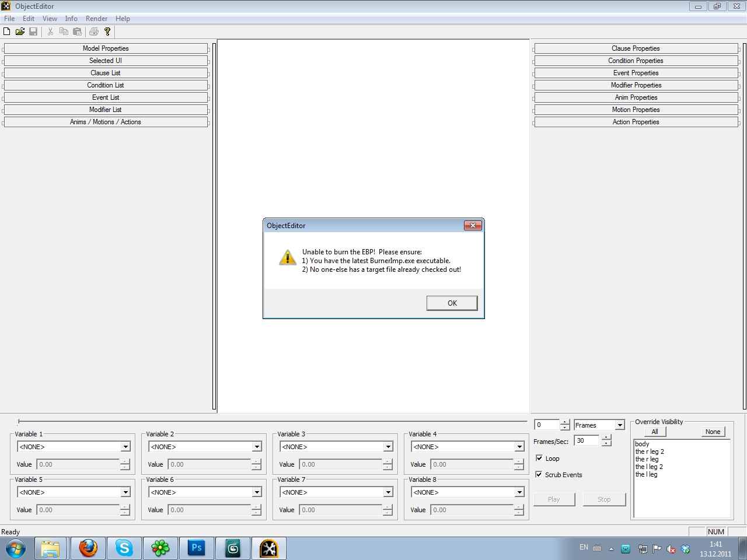Click the animation timeline slider track
Viewport: 747px width, 560px height.
click(273, 421)
